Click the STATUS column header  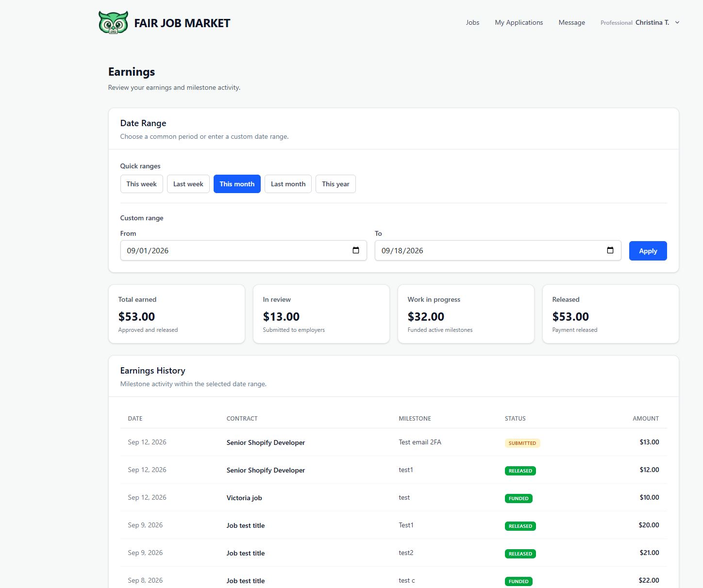point(515,418)
